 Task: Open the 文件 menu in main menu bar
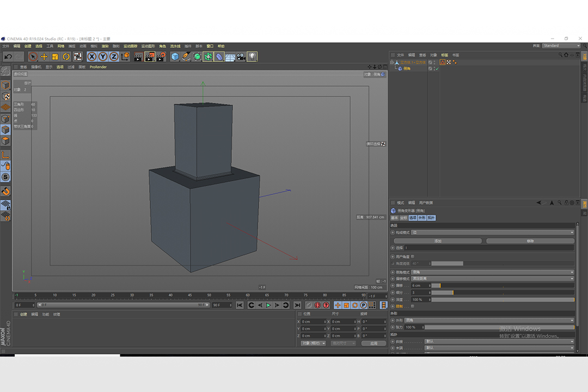coord(5,46)
